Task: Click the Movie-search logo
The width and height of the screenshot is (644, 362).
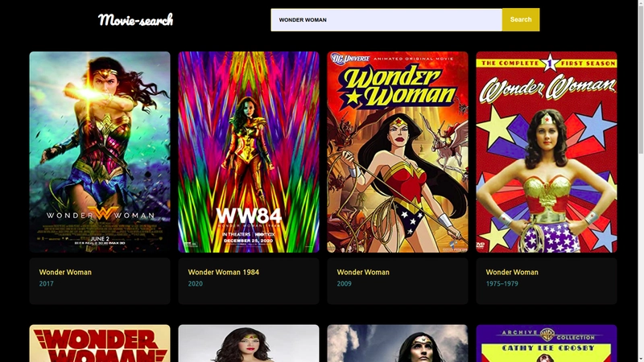Action: [x=135, y=19]
